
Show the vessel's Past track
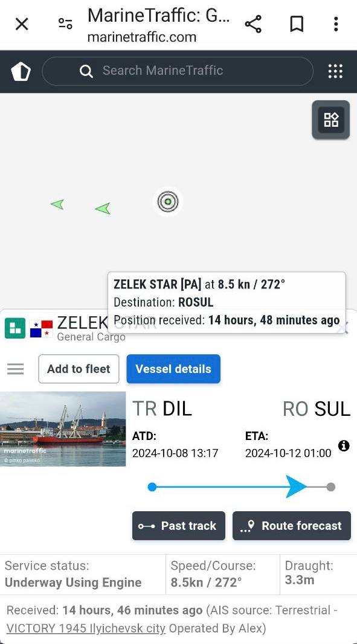(x=179, y=526)
